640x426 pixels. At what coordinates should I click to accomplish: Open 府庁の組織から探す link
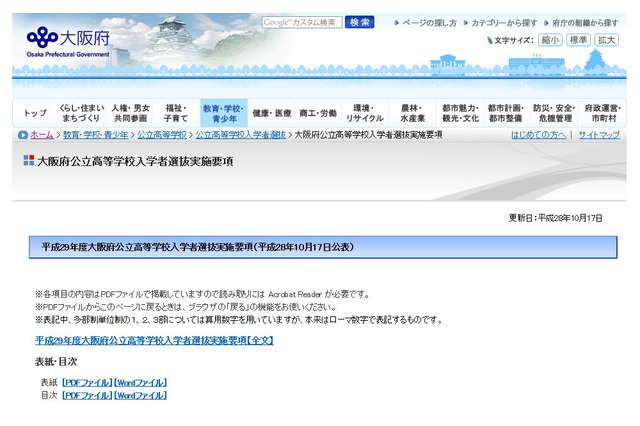(x=585, y=23)
